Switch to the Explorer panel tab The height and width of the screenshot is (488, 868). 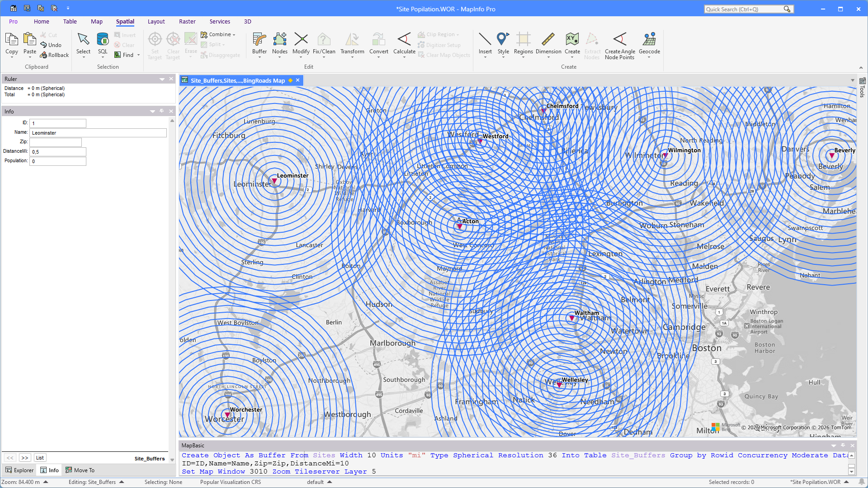pos(19,470)
